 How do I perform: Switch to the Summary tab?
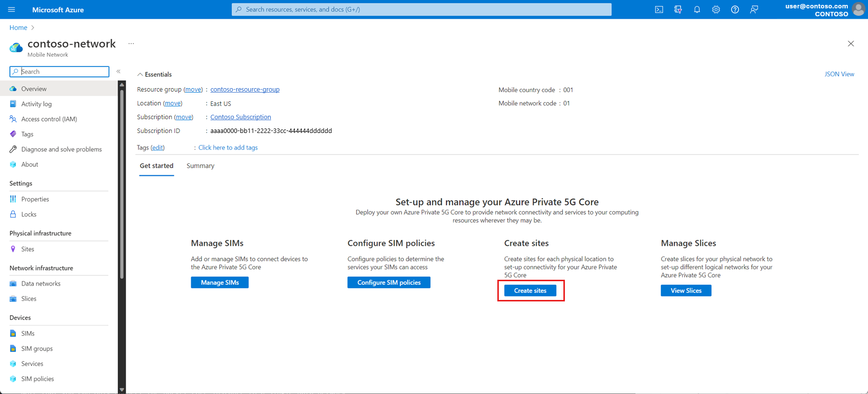[200, 166]
